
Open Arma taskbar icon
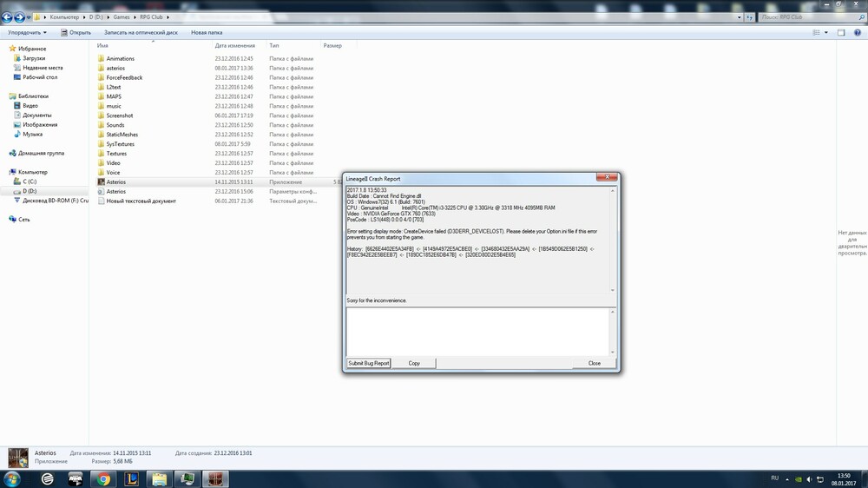76,478
